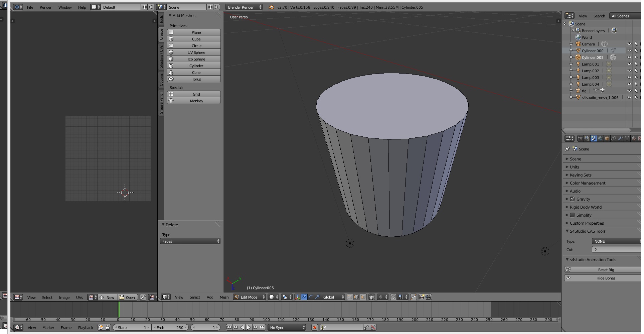This screenshot has width=644, height=334.
Task: Open the No Sync playback dropdown
Action: (x=287, y=328)
